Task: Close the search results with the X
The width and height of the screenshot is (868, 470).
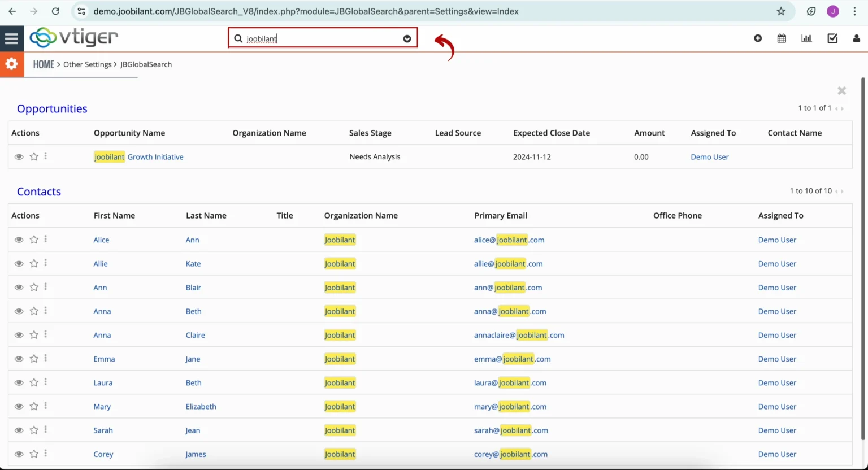Action: point(841,90)
